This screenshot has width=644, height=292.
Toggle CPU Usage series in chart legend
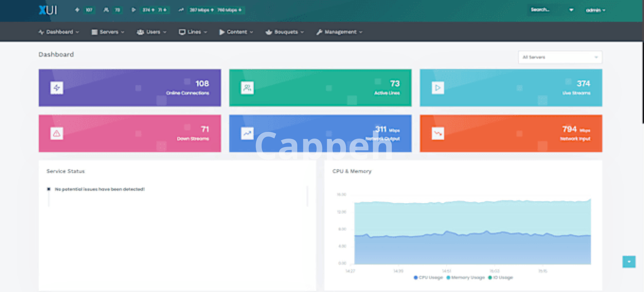[428, 277]
